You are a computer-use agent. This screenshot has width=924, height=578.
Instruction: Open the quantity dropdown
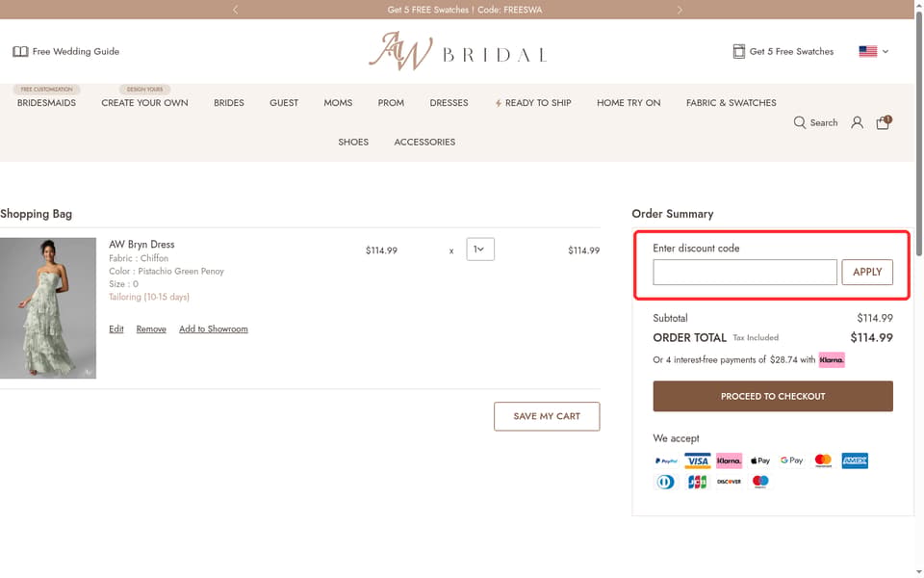point(480,250)
